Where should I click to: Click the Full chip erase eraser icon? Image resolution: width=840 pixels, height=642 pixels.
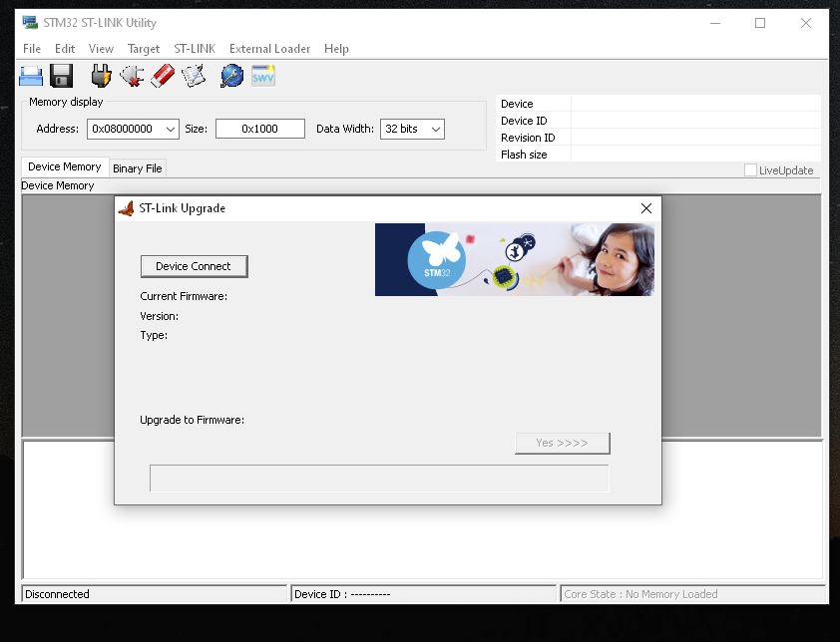click(x=162, y=76)
